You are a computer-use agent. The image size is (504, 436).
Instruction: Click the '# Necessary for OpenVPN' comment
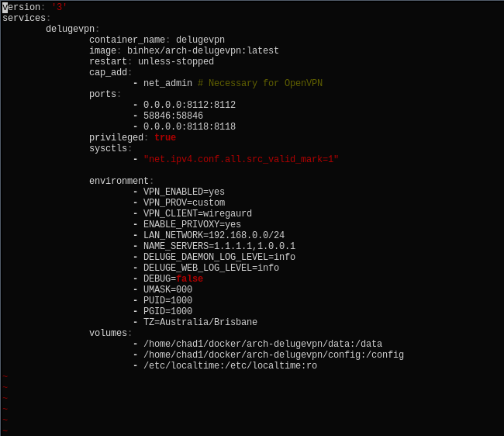[260, 83]
